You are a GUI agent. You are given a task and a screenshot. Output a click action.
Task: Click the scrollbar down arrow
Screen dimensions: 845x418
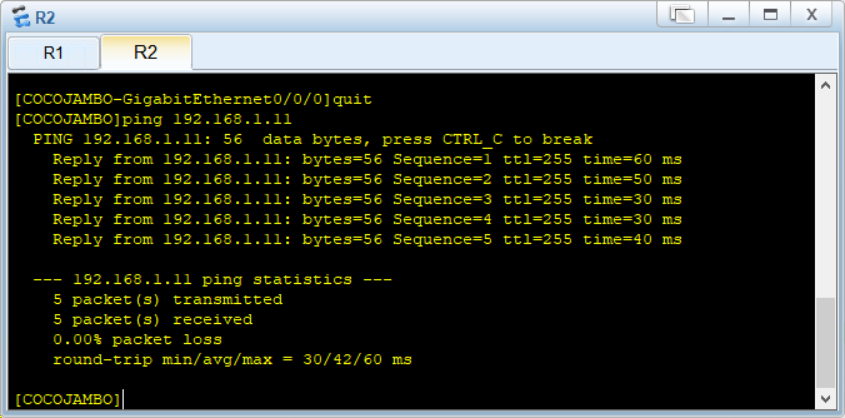(825, 399)
